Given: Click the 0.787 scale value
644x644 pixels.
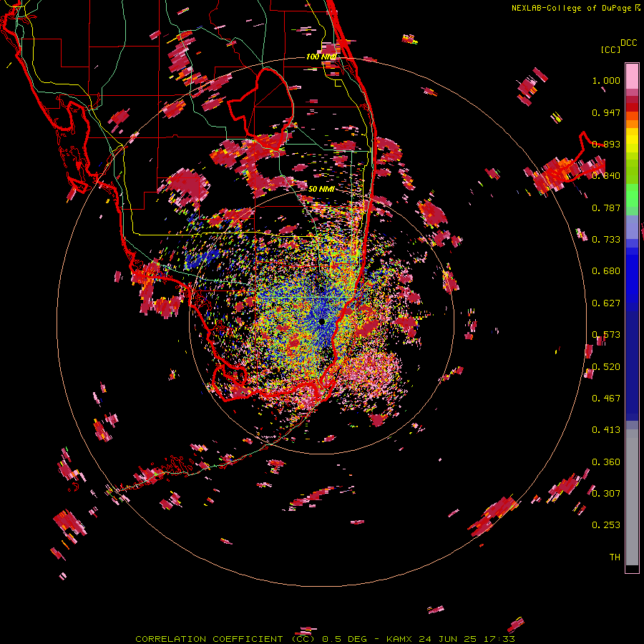Looking at the screenshot, I should [x=606, y=208].
